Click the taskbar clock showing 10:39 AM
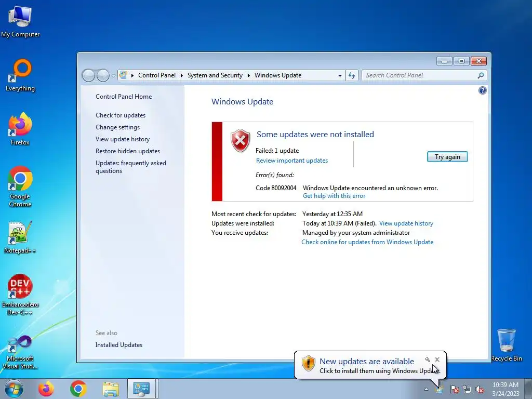This screenshot has height=399, width=532. click(x=506, y=389)
